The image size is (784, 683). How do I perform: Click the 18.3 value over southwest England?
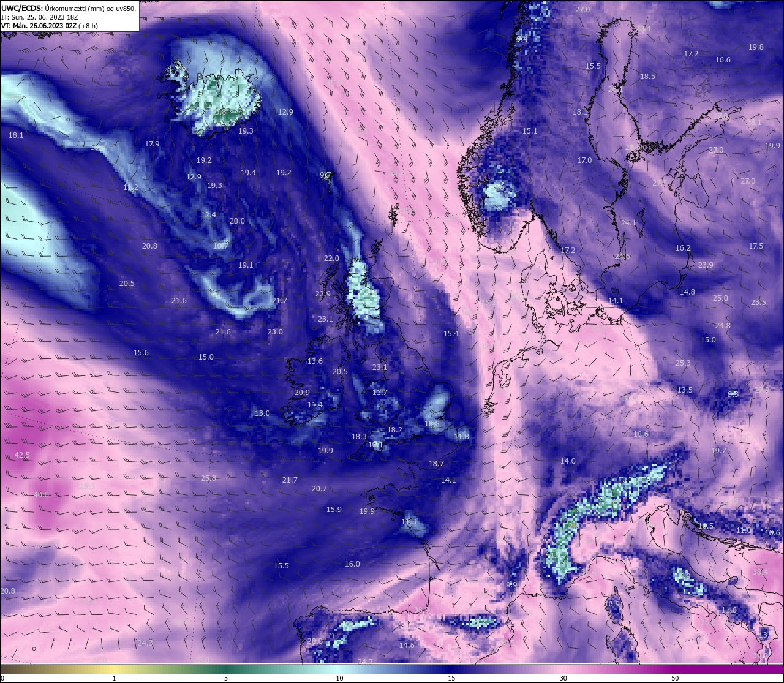click(x=359, y=437)
